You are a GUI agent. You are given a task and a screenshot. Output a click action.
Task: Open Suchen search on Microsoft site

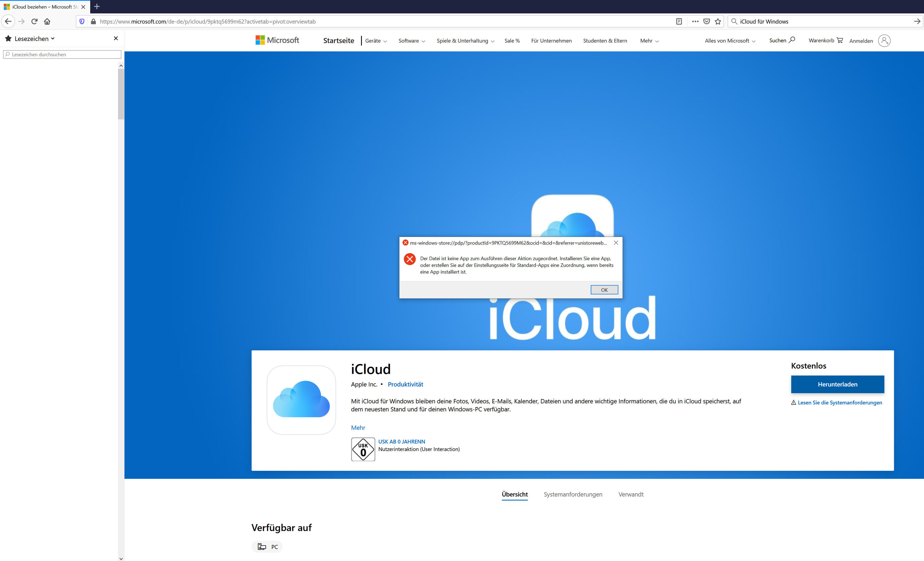[782, 40]
